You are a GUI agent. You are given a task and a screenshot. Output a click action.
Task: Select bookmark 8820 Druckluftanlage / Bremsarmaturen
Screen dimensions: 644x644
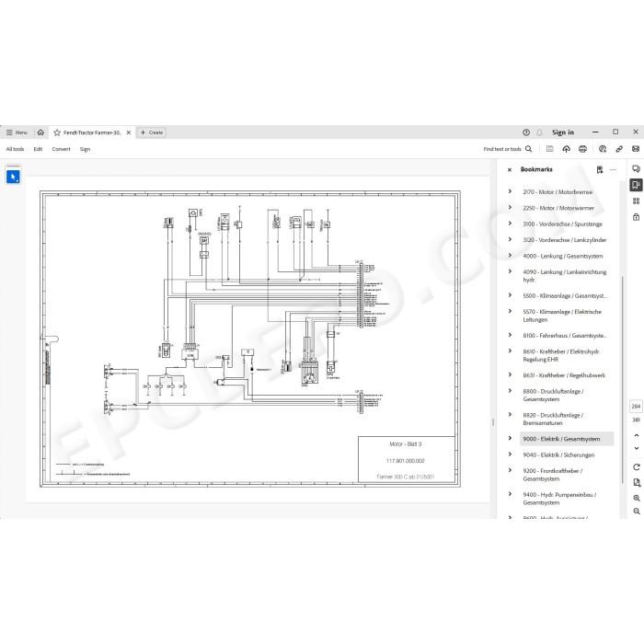[x=553, y=419]
